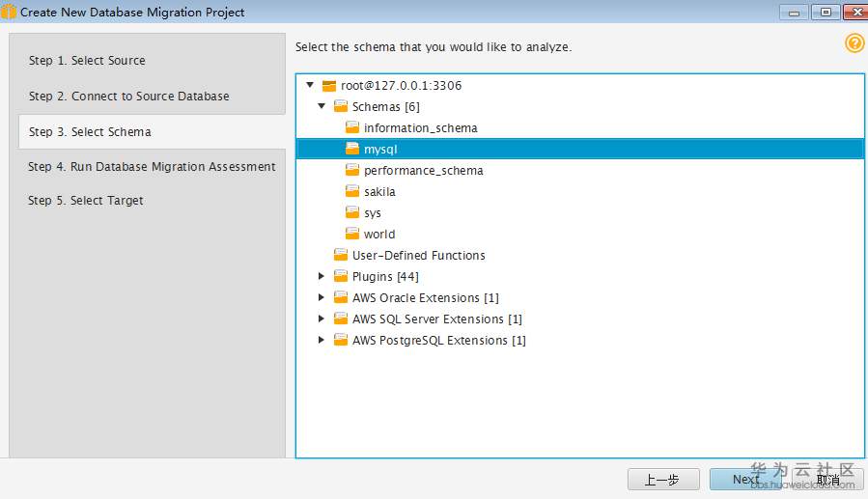Click the information_schema folder icon
Viewport: 868px width, 499px height.
[x=352, y=127]
